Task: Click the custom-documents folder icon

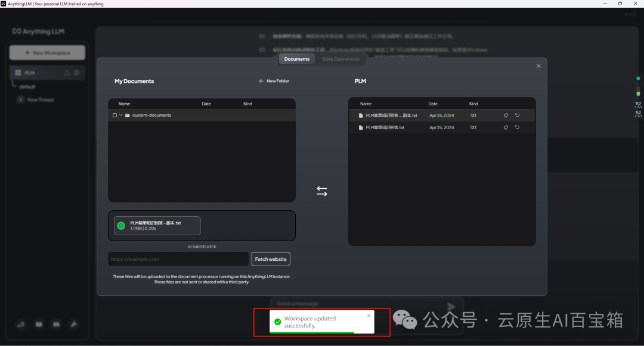Action: [128, 115]
